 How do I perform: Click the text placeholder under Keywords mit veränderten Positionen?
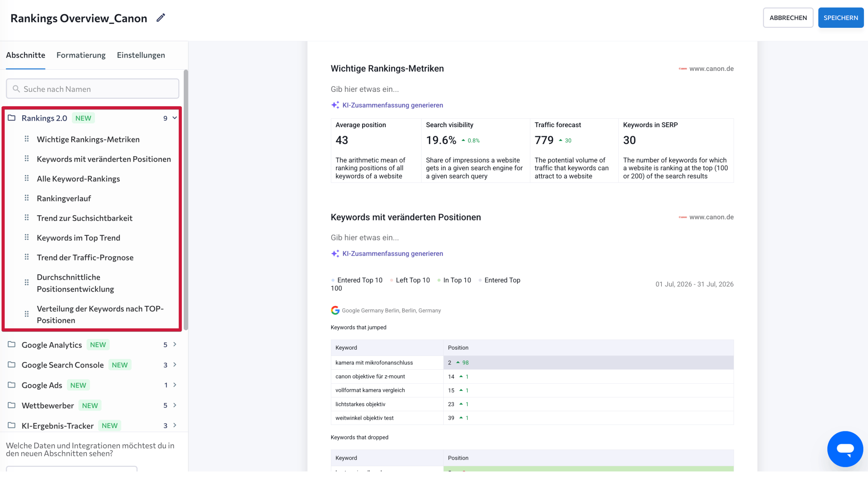point(365,238)
